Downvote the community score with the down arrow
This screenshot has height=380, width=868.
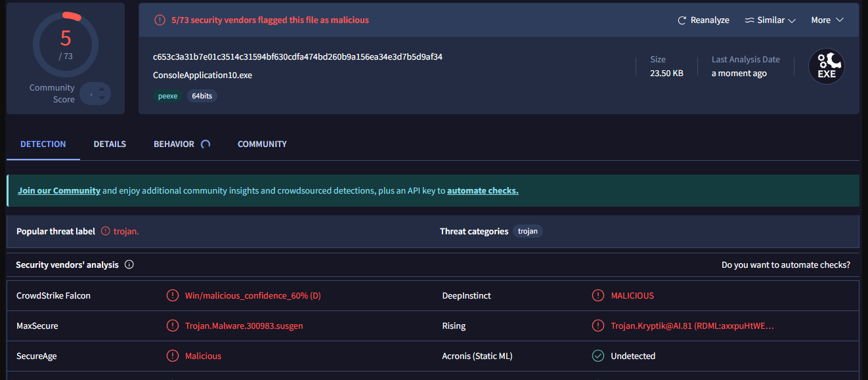click(101, 98)
